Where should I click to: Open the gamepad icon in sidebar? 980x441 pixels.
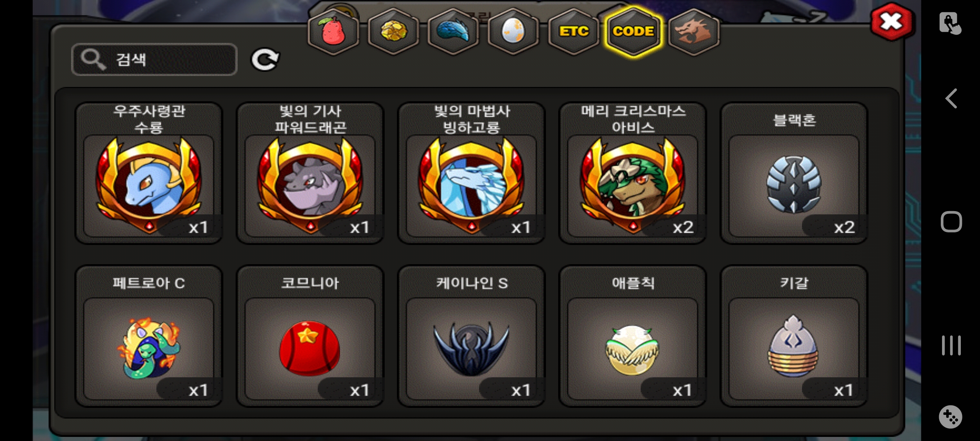click(x=951, y=417)
